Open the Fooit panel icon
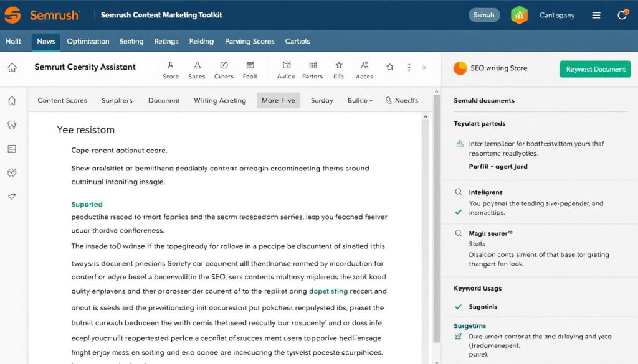The width and height of the screenshot is (638, 364). 250,69
